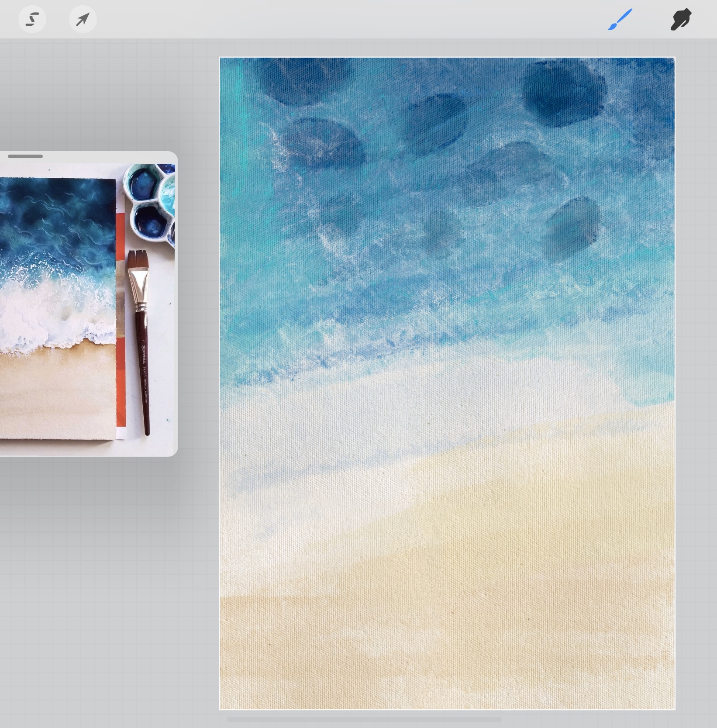Open the Selection tool (S icon)

32,19
